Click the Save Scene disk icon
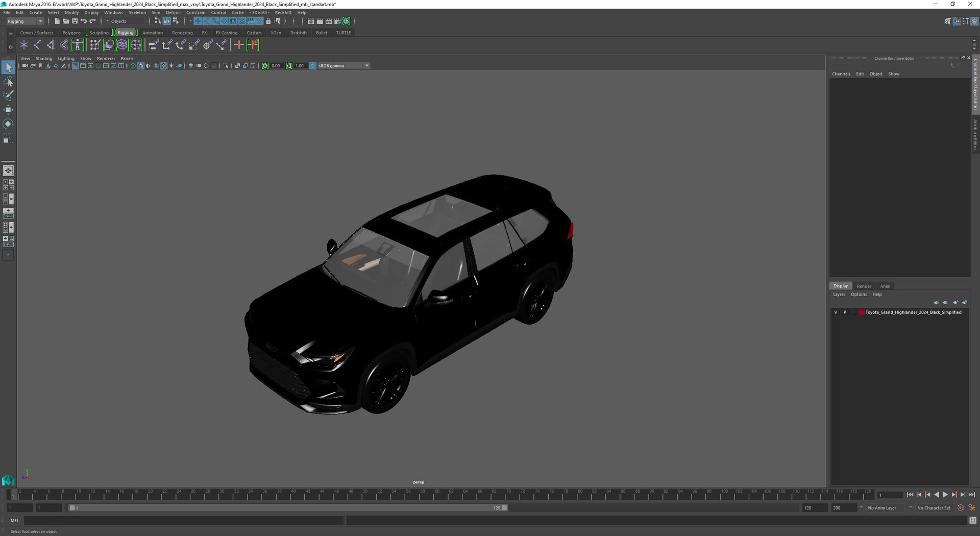The height and width of the screenshot is (536, 980). pos(75,21)
